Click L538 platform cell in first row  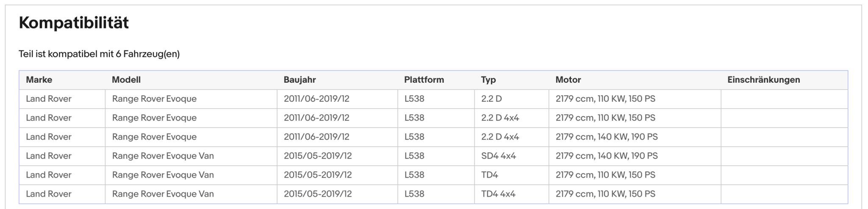coord(436,99)
